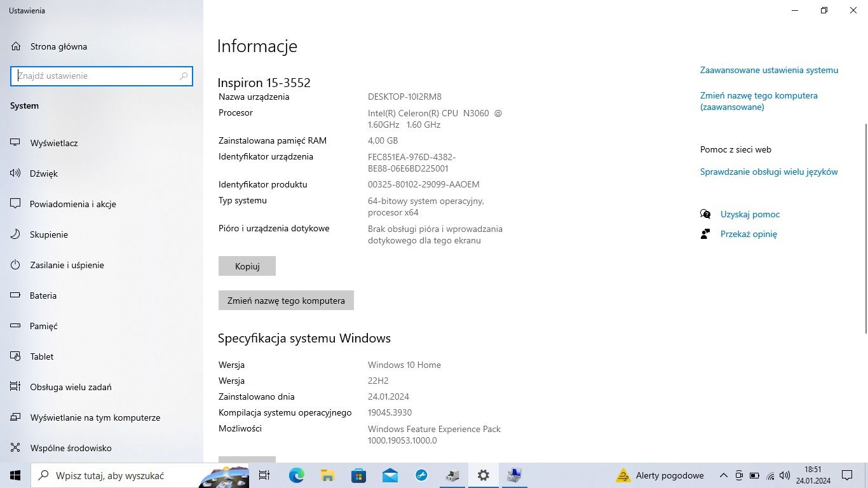Screen dimensions: 868x488
Task: Click the Uzyskaj pomoc link
Action: click(750, 214)
